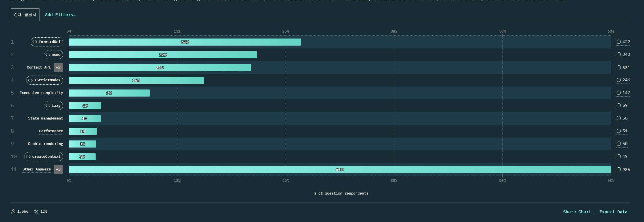The image size is (644, 222).
Task: Click the 21% Context API bar
Action: [160, 68]
